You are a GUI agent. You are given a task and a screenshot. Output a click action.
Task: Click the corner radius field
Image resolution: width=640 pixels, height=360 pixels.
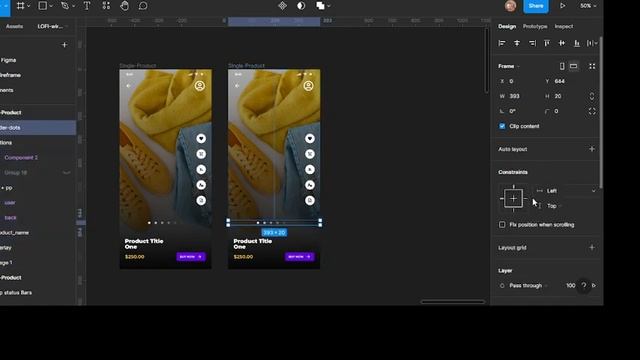(x=563, y=111)
